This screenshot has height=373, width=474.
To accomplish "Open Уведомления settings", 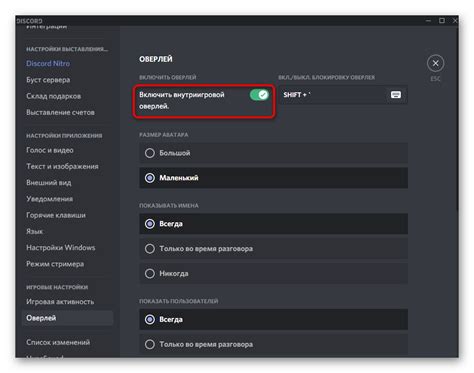I will [49, 199].
